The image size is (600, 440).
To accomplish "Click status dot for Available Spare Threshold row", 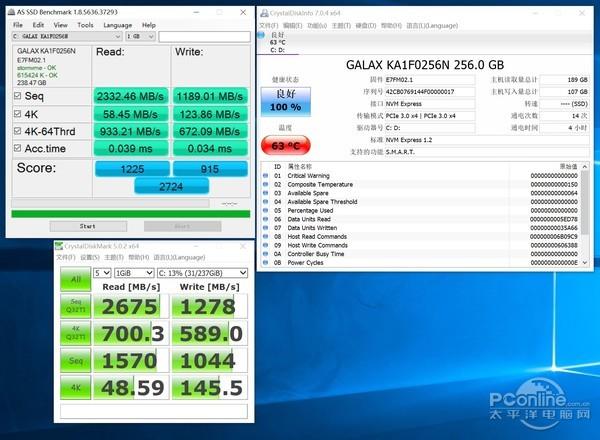I will pyautogui.click(x=266, y=202).
